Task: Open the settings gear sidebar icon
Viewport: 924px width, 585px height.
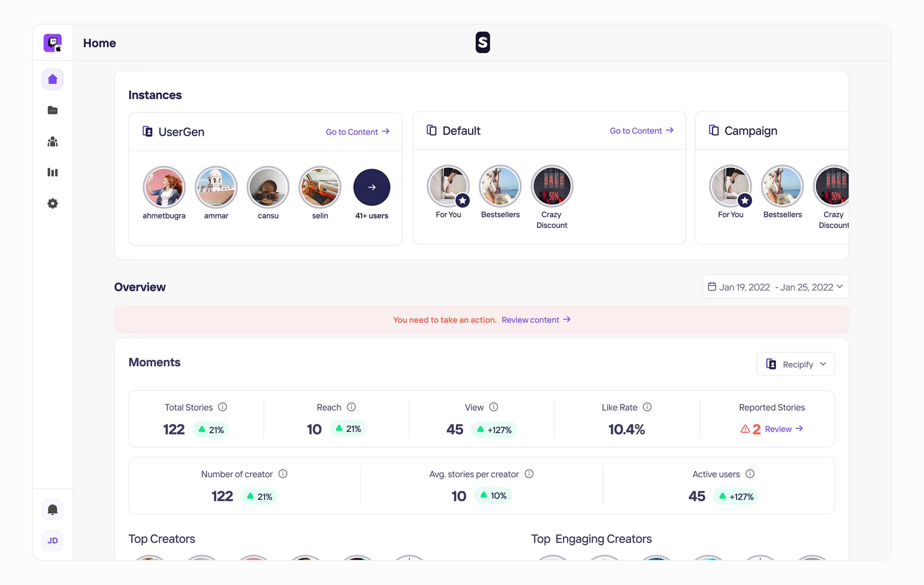Action: (x=52, y=204)
